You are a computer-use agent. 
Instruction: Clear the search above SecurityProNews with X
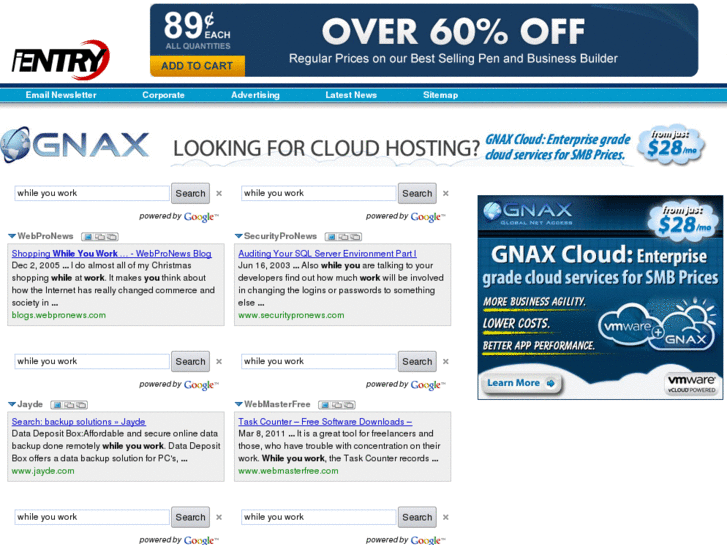pyautogui.click(x=446, y=193)
